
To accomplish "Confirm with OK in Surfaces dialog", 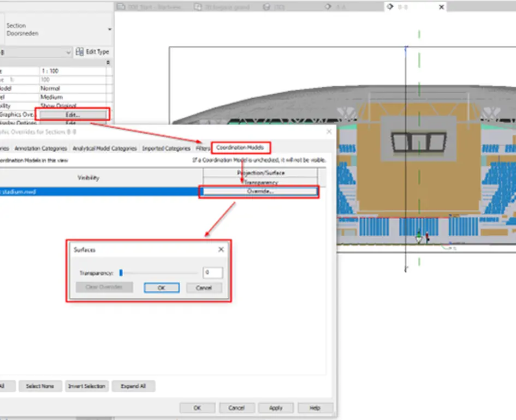I will click(x=162, y=288).
